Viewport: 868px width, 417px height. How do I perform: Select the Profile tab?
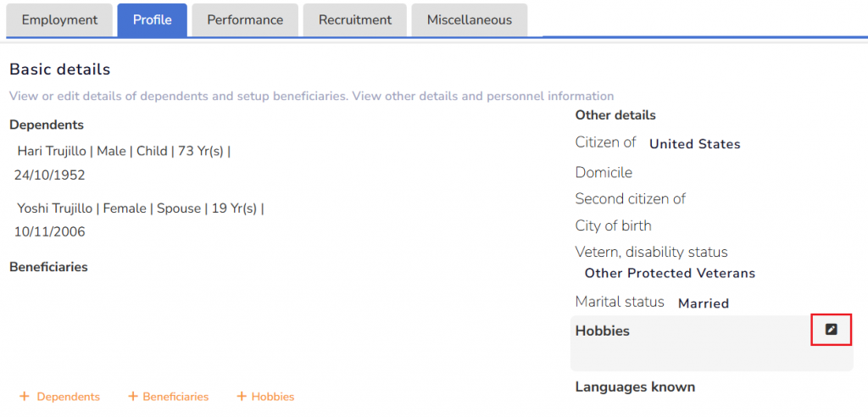[152, 20]
